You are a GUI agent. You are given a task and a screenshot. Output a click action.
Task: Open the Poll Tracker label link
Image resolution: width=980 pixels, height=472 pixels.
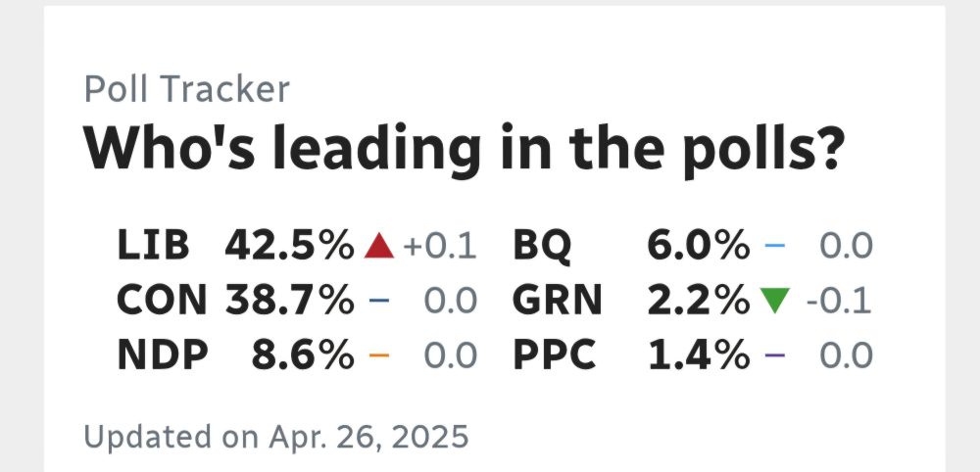tap(187, 89)
